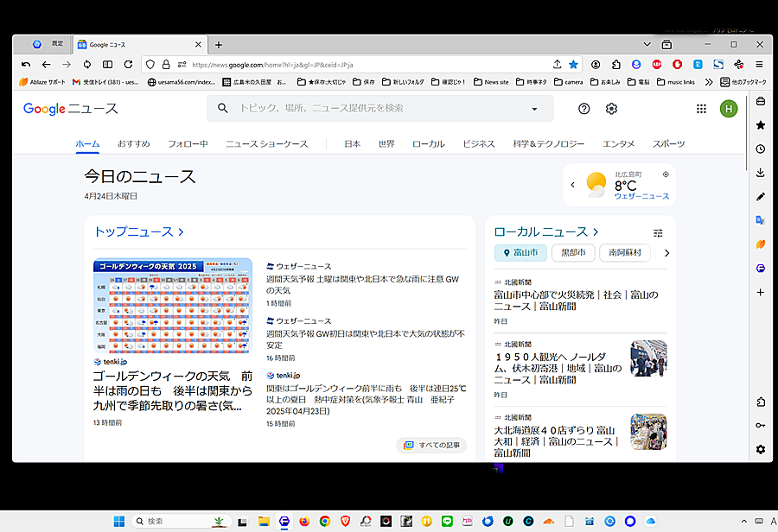The image size is (778, 532).
Task: Open the camera bookmark folder
Action: pos(569,82)
